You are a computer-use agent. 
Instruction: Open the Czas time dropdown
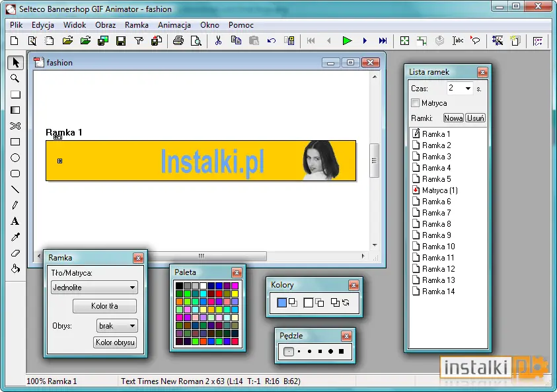[468, 88]
